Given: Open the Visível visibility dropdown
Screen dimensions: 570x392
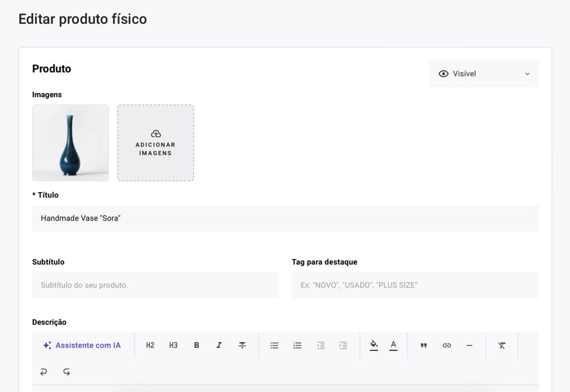Looking at the screenshot, I should 483,73.
